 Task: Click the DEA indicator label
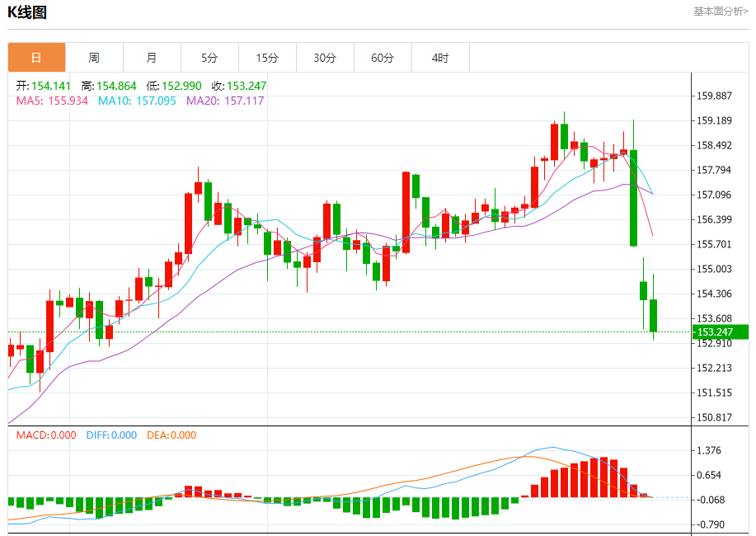pyautogui.click(x=171, y=435)
